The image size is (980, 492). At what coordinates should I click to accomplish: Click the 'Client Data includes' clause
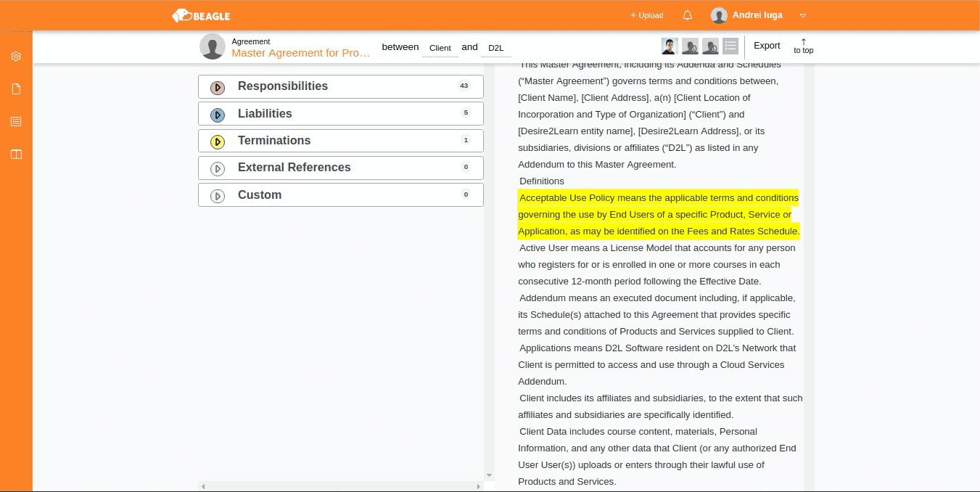[x=657, y=457]
